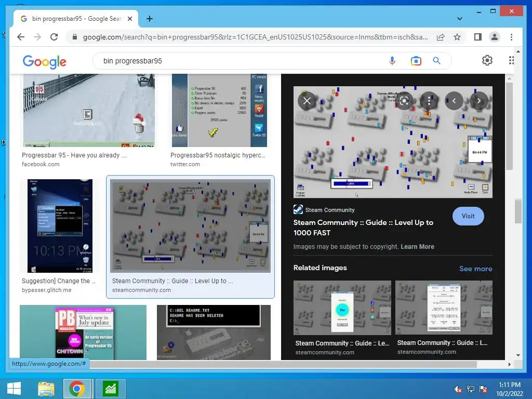Show previous image in preview
The height and width of the screenshot is (399, 532).
coord(454,101)
